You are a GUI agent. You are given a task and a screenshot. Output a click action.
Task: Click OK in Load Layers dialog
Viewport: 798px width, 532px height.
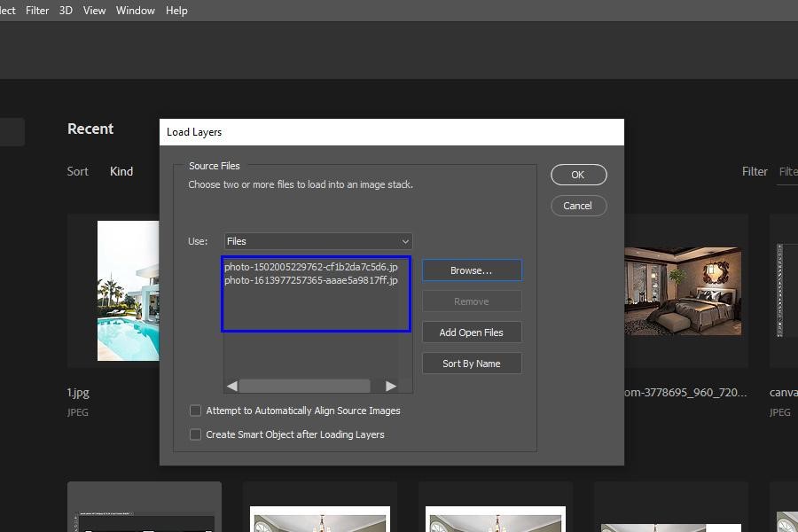(578, 175)
